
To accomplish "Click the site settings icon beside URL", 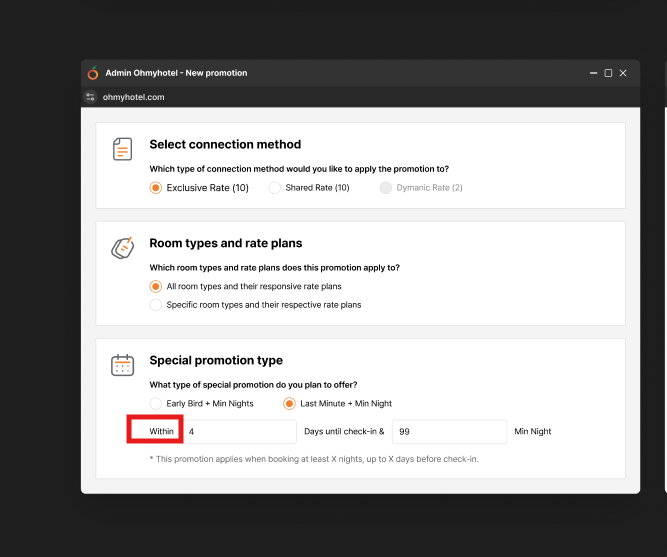I will pyautogui.click(x=91, y=97).
